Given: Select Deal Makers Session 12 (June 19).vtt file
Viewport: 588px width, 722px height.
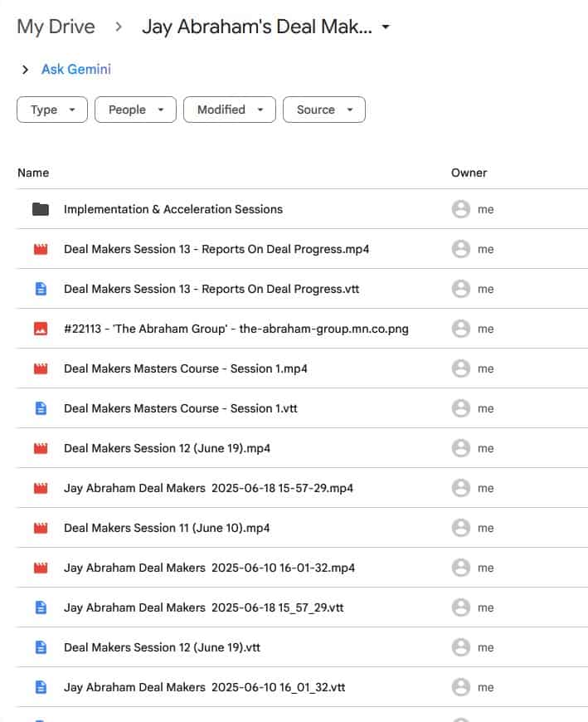Looking at the screenshot, I should (x=162, y=647).
